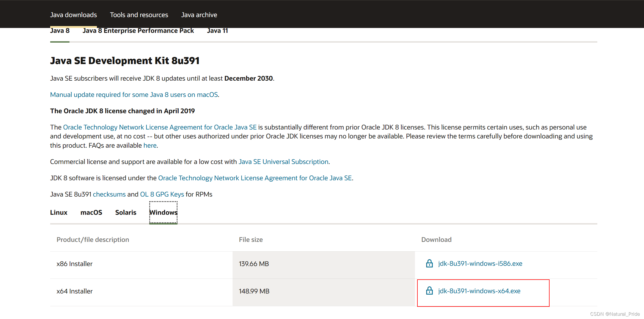
Task: Open the macOS manual update notice link
Action: [x=134, y=95]
